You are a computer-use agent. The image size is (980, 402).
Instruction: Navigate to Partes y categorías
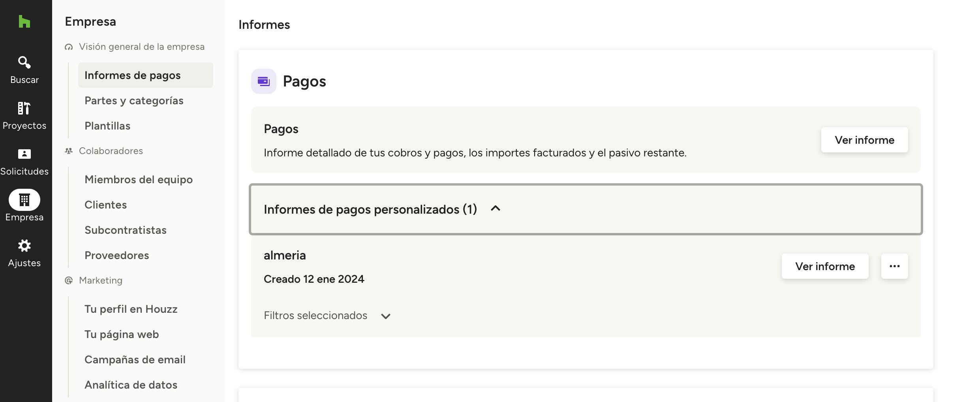pos(134,100)
